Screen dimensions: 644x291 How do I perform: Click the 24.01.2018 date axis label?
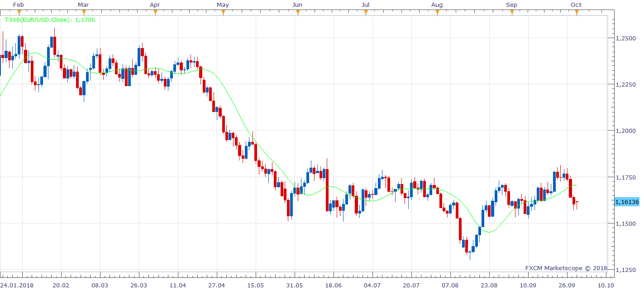(18, 285)
